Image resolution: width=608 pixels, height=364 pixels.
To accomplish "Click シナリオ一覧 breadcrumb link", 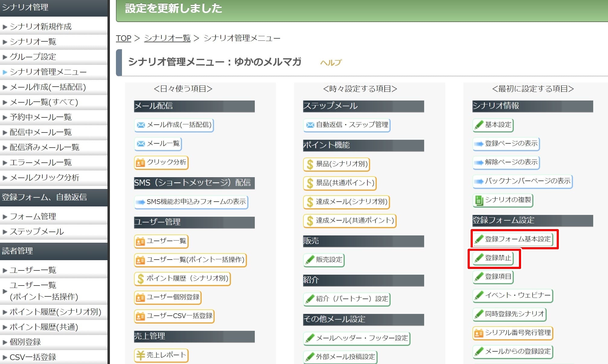I will (167, 38).
